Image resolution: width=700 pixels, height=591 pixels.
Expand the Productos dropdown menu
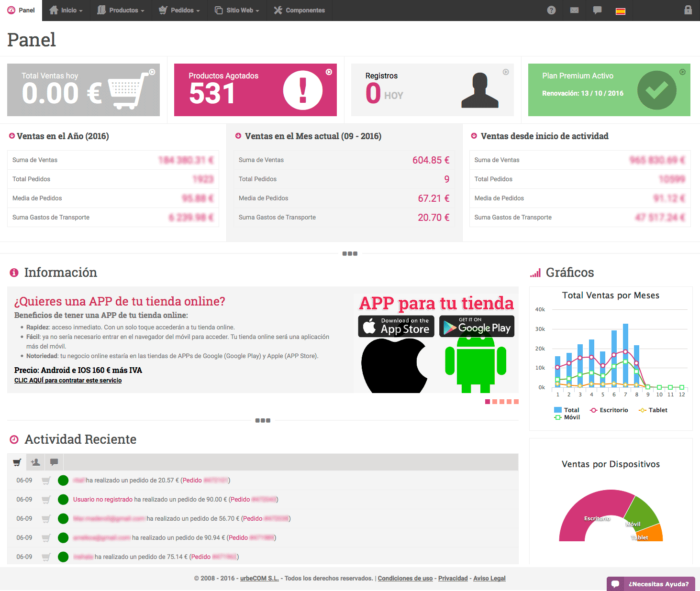121,10
